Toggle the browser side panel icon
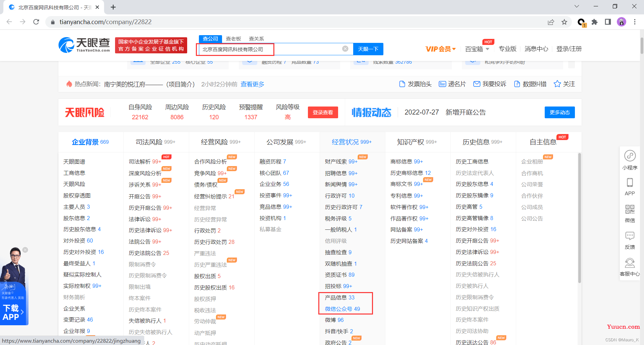 click(x=608, y=22)
